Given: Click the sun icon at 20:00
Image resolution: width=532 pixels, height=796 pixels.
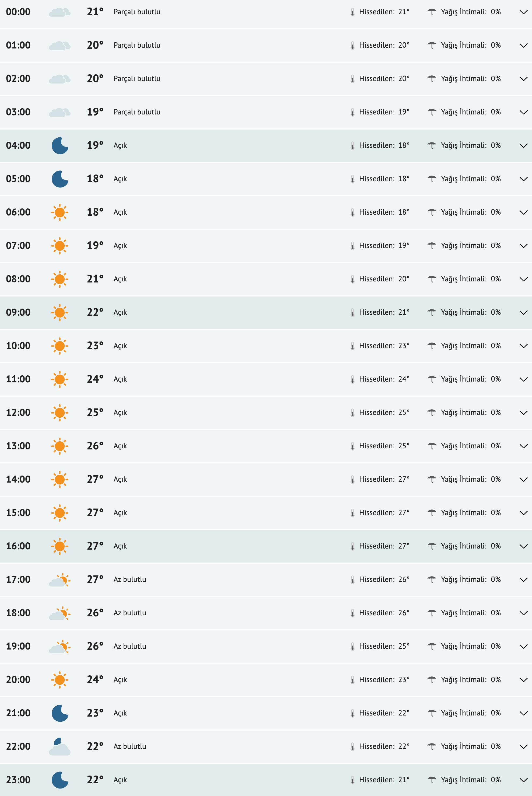Looking at the screenshot, I should point(60,680).
